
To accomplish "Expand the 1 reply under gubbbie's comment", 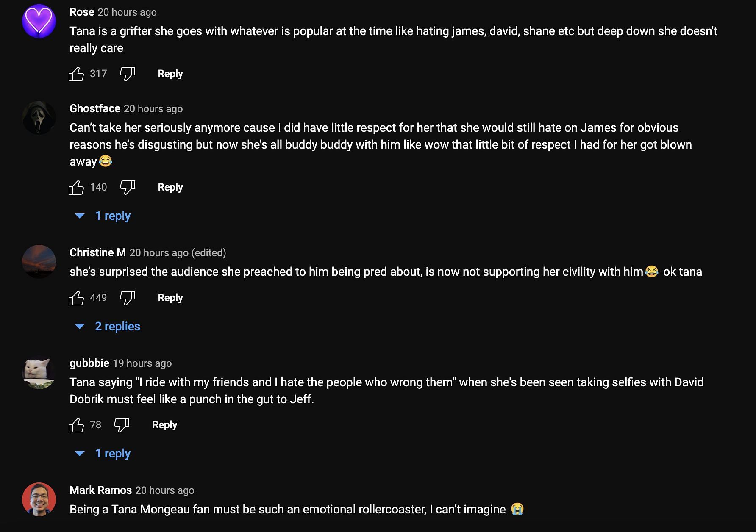I will click(112, 454).
